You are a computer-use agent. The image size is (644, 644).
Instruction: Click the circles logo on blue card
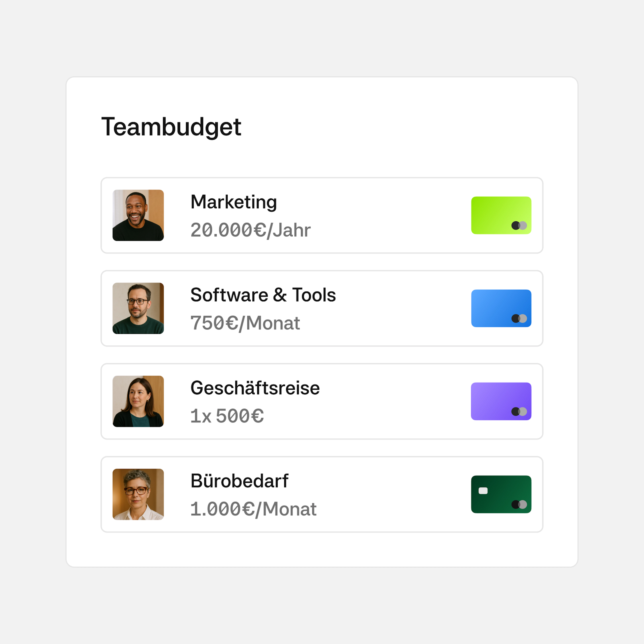pyautogui.click(x=519, y=319)
